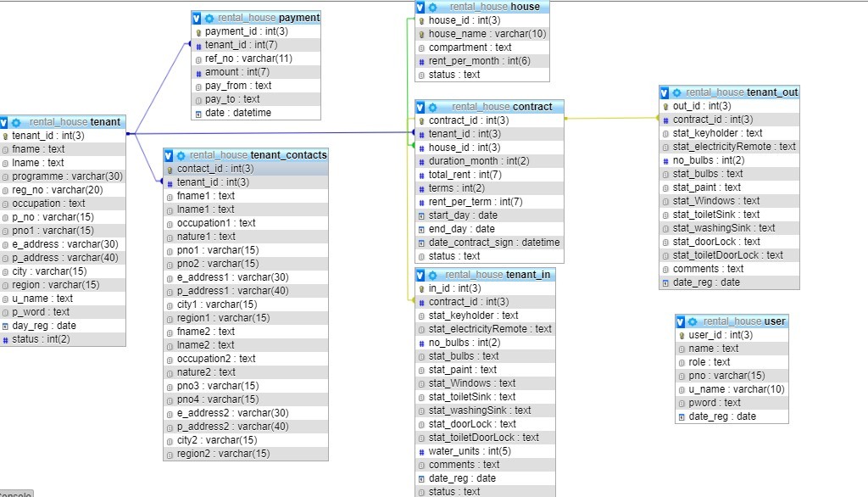This screenshot has width=868, height=497.
Task: Click the occupation1 : text column
Action: click(246, 223)
